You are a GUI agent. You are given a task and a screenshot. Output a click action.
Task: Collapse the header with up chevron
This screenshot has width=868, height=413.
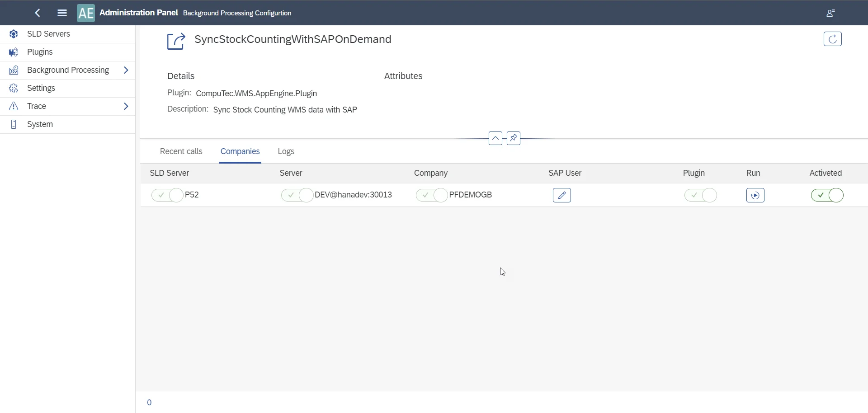(x=495, y=138)
